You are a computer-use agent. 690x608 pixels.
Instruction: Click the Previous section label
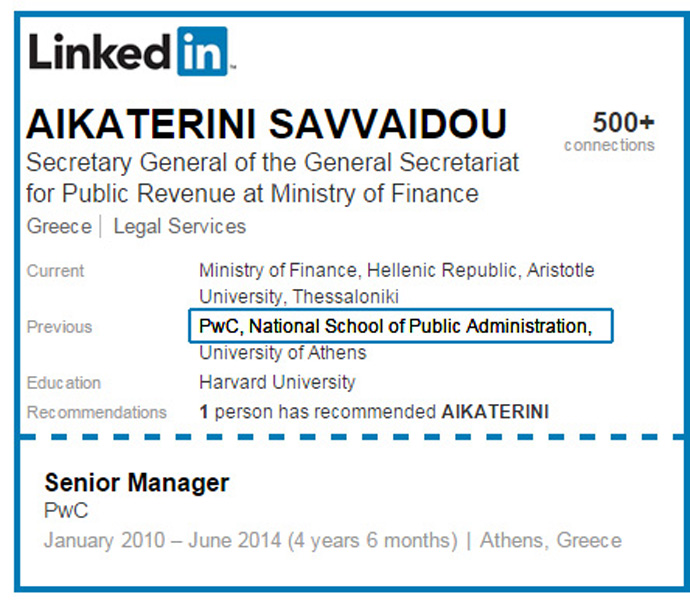(x=59, y=327)
